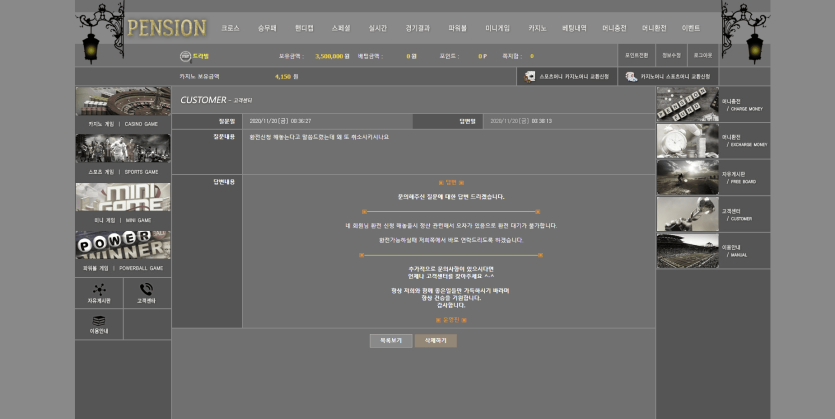This screenshot has width=835, height=419.
Task: Click the CUSTOMER page heading
Action: pos(203,100)
